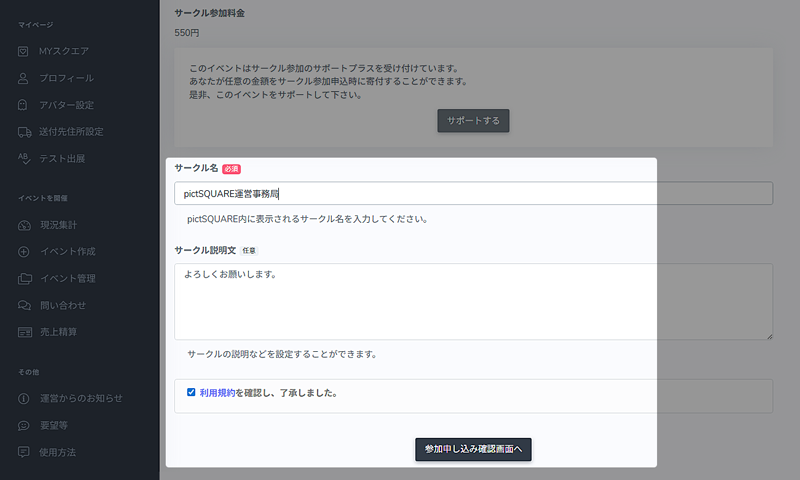Click the 参加申し込み確認画面へ button
The height and width of the screenshot is (480, 800).
[473, 450]
